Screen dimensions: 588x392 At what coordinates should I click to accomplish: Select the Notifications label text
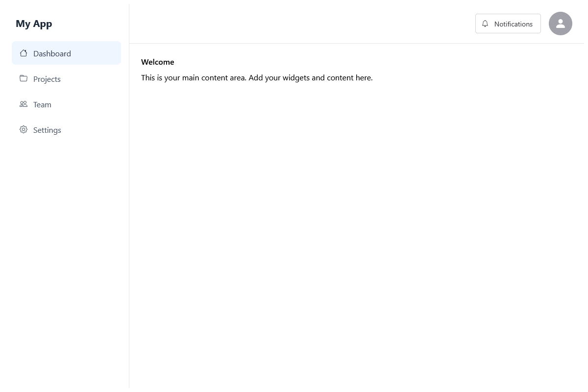point(513,24)
